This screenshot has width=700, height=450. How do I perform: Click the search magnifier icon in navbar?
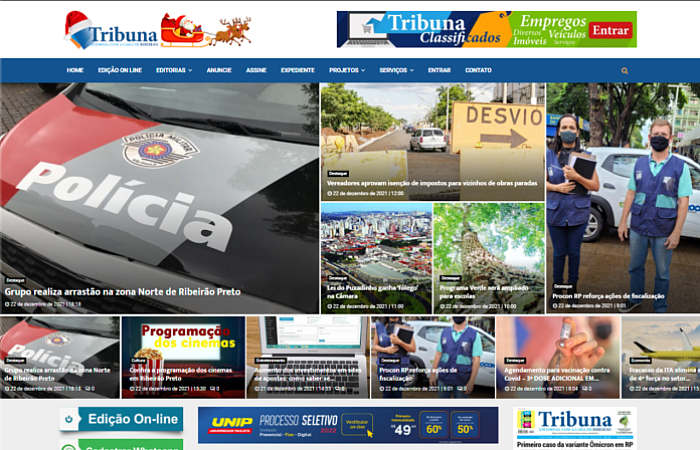pos(625,71)
